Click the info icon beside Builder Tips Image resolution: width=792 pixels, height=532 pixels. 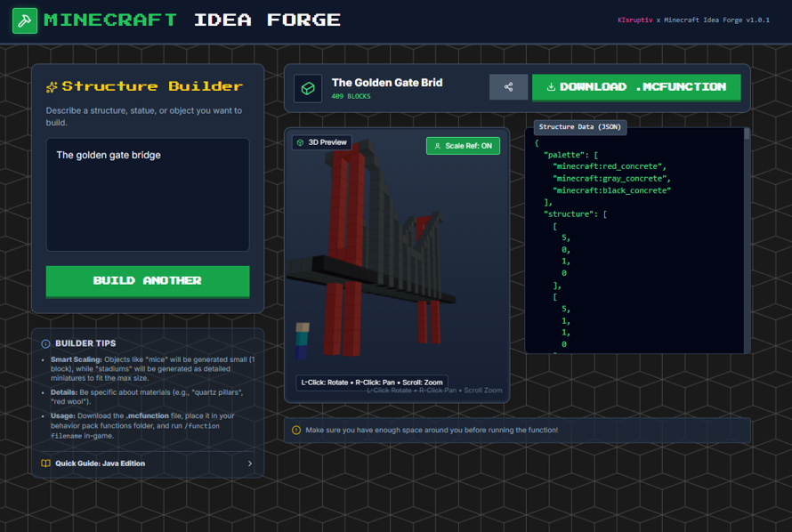tap(45, 343)
